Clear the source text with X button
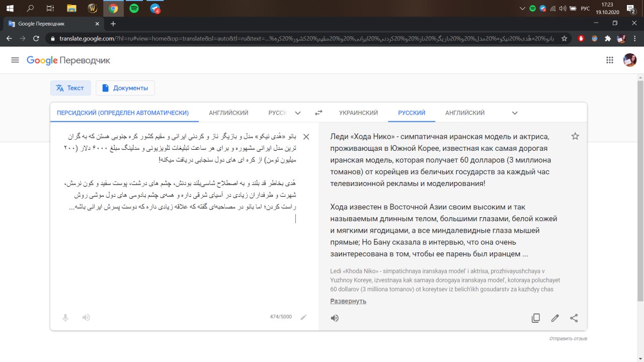The height and width of the screenshot is (362, 644). (x=306, y=137)
